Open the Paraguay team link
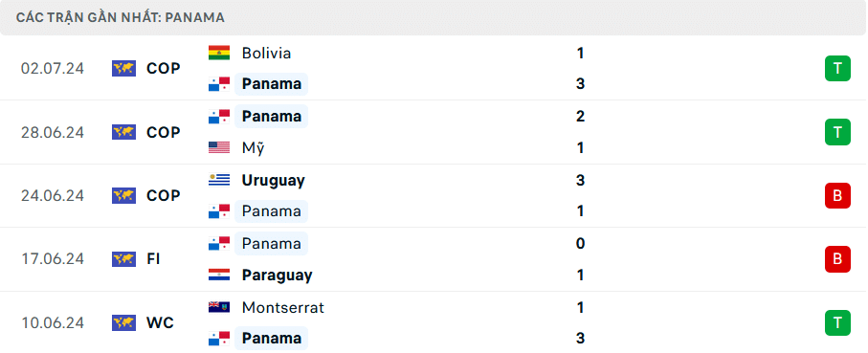This screenshot has width=868, height=353. tap(277, 275)
